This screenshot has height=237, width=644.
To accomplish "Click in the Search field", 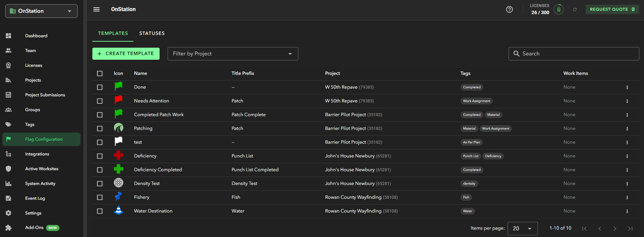I will point(574,54).
